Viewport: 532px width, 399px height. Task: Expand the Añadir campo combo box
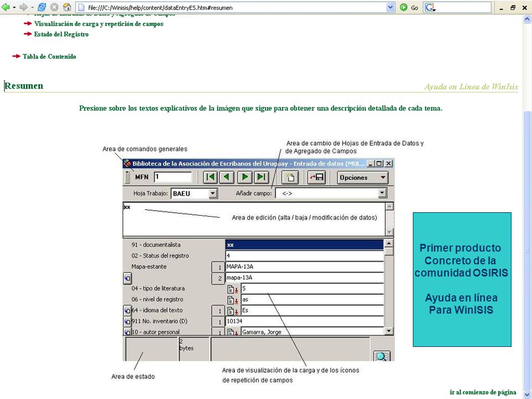point(382,193)
